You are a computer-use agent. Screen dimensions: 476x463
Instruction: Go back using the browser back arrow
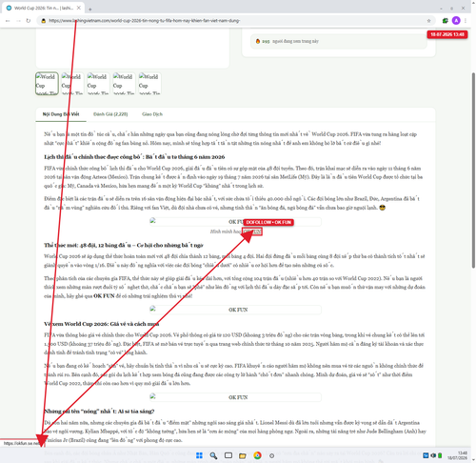(x=8, y=21)
